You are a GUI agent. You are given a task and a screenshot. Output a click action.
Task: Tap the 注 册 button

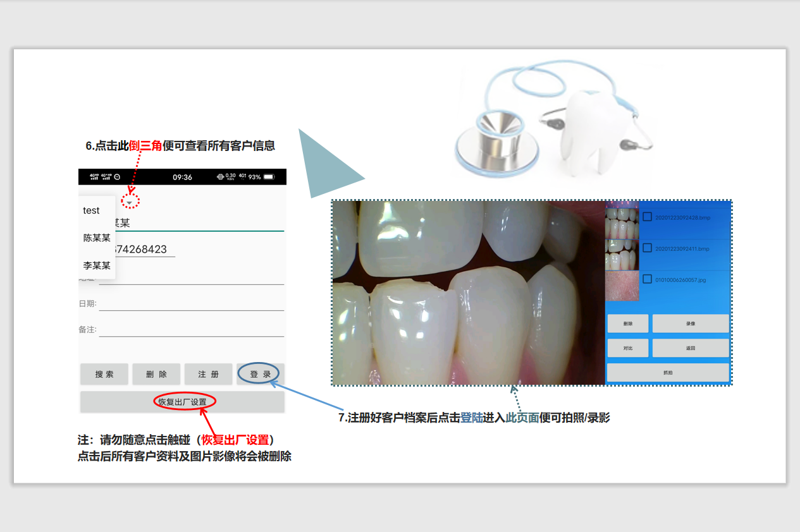(208, 374)
